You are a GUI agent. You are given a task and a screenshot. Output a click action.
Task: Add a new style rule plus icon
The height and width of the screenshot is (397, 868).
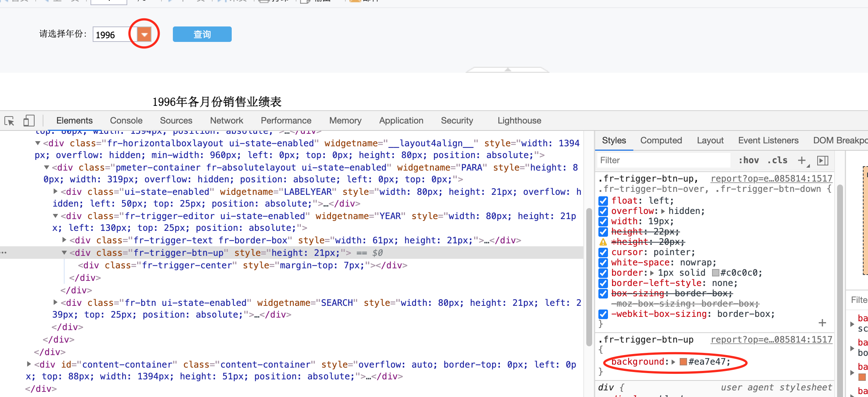pos(802,160)
